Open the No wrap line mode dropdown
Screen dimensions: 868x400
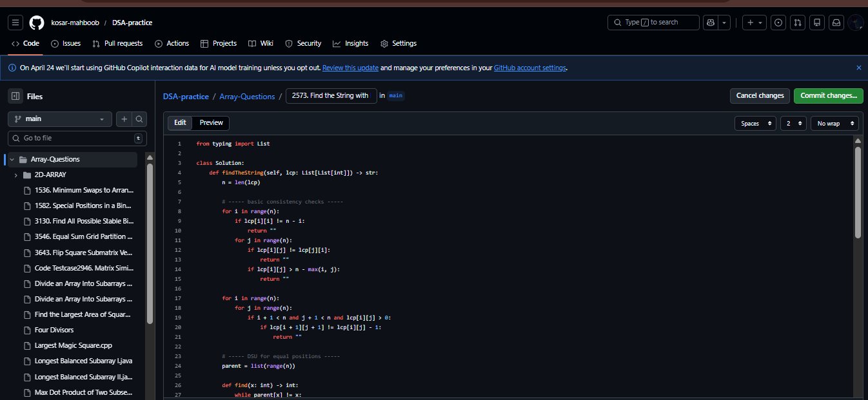click(x=834, y=123)
